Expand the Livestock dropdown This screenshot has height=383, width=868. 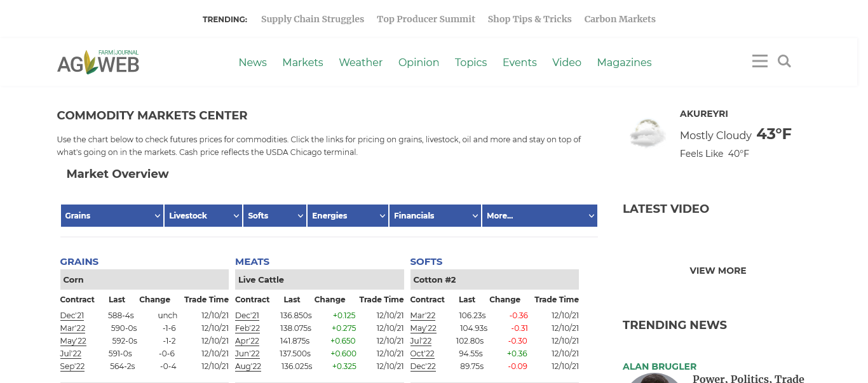(203, 215)
